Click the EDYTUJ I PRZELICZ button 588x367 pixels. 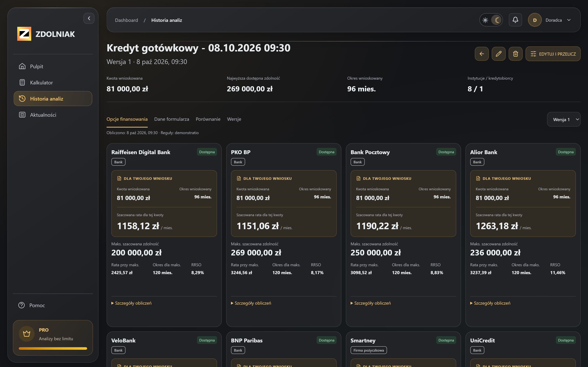[x=553, y=54]
